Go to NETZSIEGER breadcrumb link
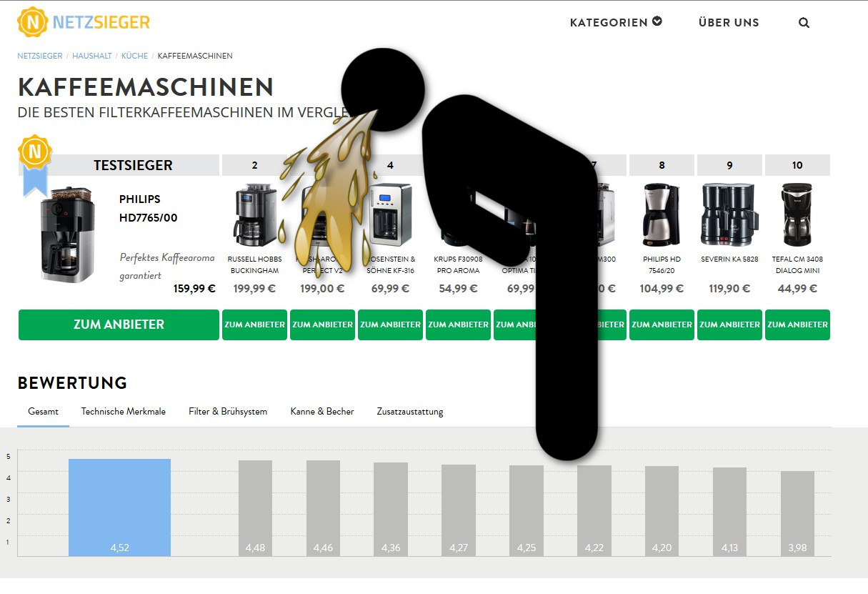 (40, 56)
